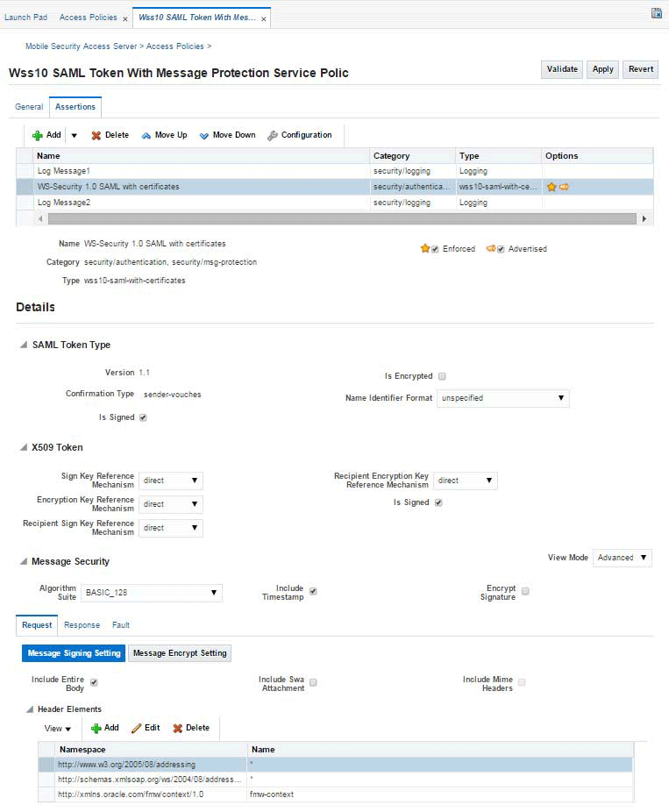Open the Algorithm Suite dropdown

click(x=151, y=593)
